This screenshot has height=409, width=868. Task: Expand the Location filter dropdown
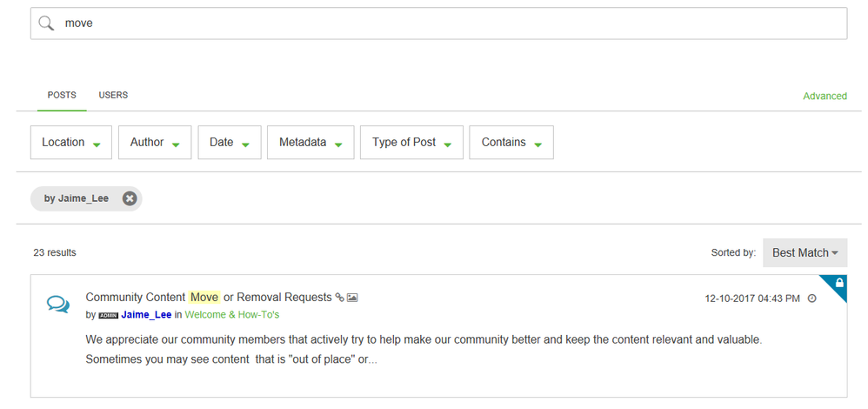70,143
